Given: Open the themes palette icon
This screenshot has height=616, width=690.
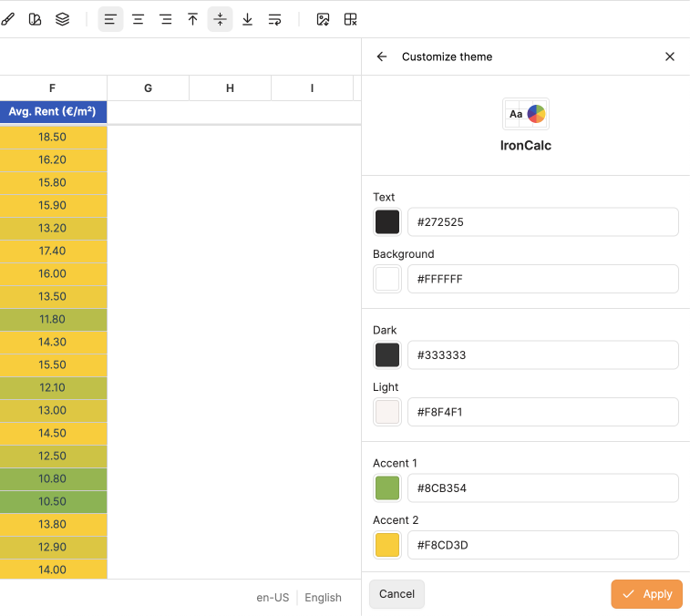Looking at the screenshot, I should (35, 19).
